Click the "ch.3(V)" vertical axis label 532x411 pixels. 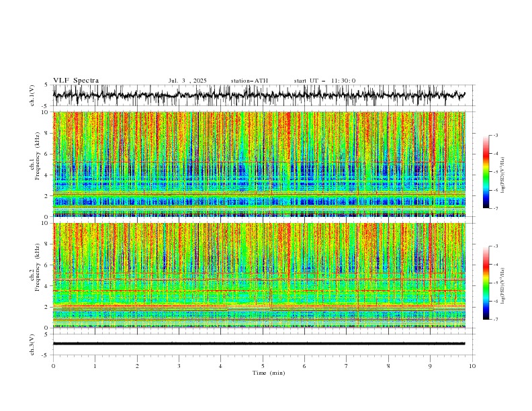(x=32, y=345)
